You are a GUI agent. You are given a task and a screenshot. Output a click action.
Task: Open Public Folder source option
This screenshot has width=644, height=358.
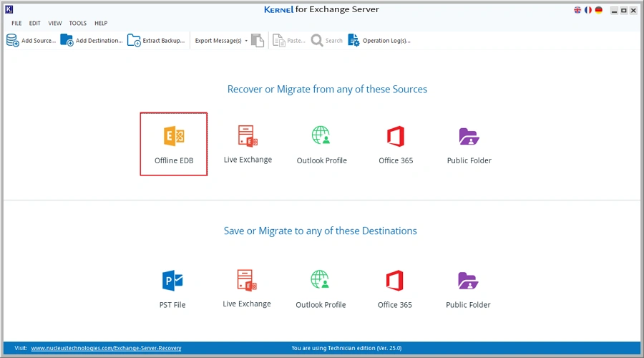pos(469,145)
